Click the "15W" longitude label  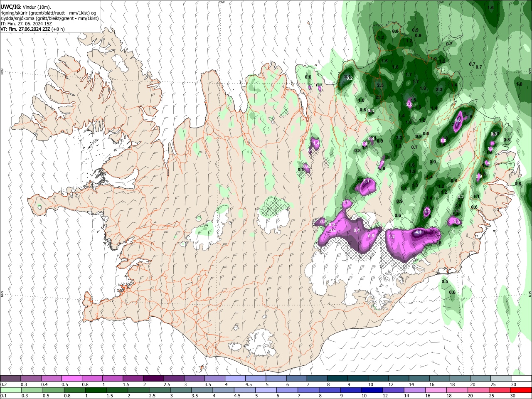tap(440, 2)
